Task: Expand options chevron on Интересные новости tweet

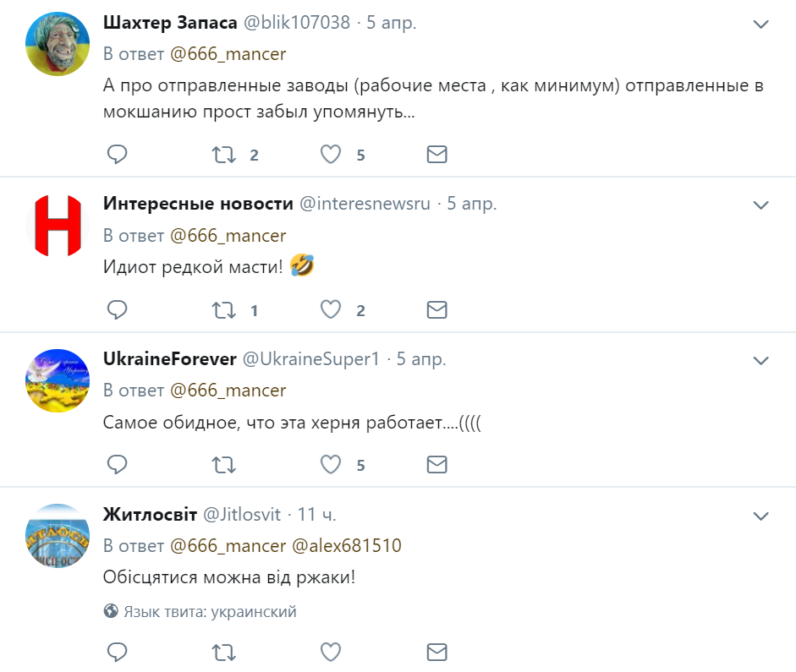Action: coord(760,205)
